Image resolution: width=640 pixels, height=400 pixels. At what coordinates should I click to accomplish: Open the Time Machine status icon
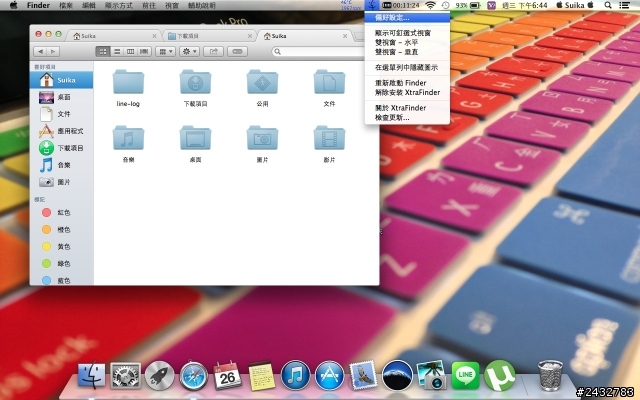point(445,5)
